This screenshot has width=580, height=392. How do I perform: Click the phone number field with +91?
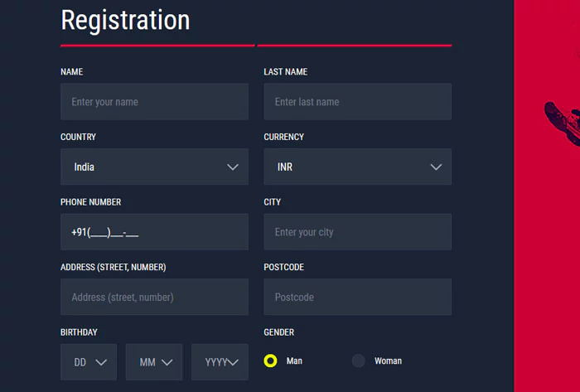pos(154,232)
